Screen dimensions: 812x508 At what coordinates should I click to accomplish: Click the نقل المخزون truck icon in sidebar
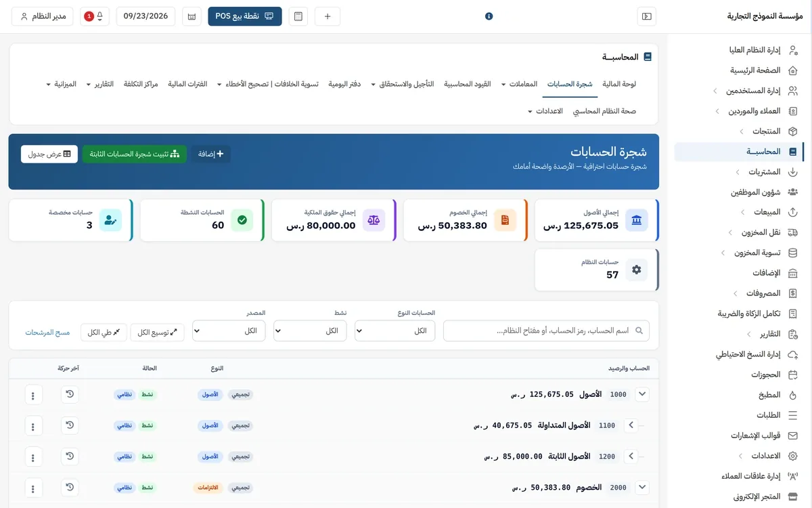[x=793, y=232]
